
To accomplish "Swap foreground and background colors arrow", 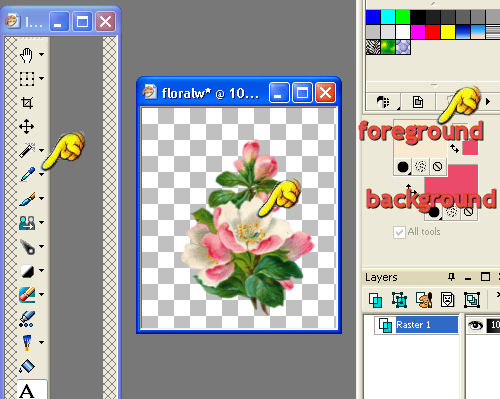I will click(x=454, y=148).
